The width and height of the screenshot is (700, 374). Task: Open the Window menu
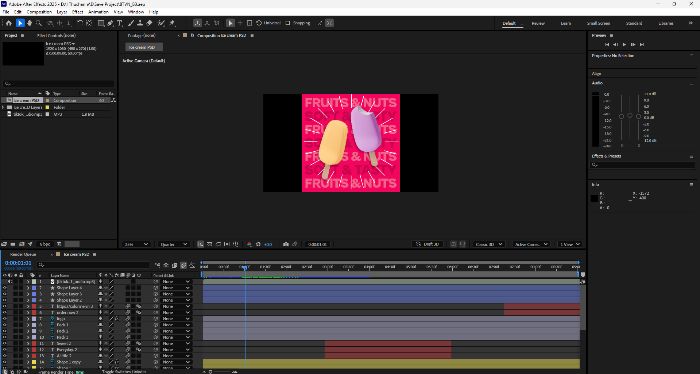pos(136,12)
